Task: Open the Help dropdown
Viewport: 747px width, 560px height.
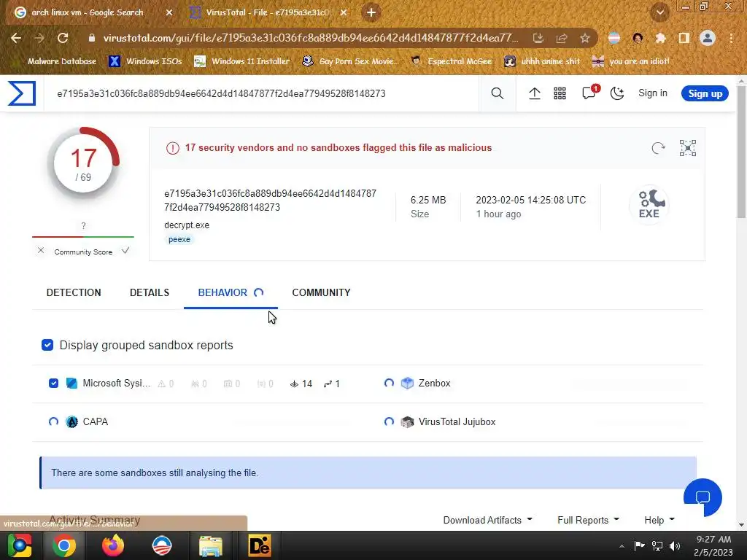Action: [x=659, y=520]
